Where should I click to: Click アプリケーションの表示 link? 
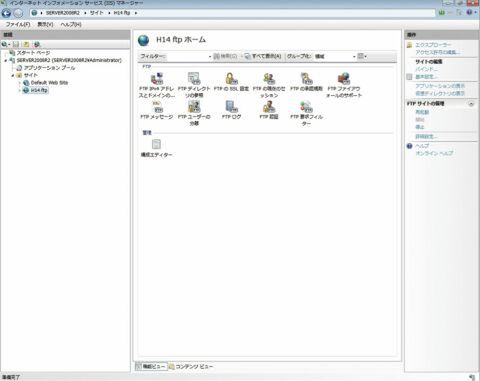(x=440, y=86)
